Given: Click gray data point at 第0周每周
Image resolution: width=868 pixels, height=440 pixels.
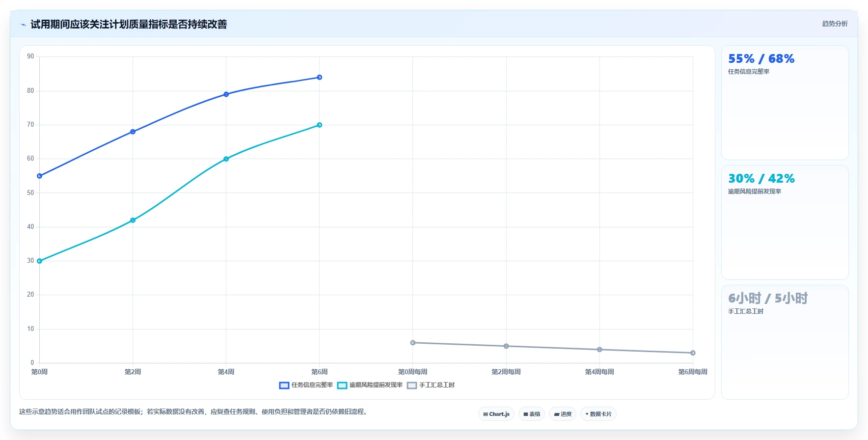Looking at the screenshot, I should tap(413, 343).
